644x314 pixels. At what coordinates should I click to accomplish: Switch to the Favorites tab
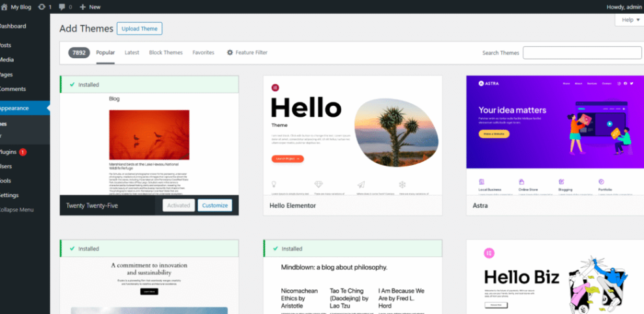click(x=204, y=53)
